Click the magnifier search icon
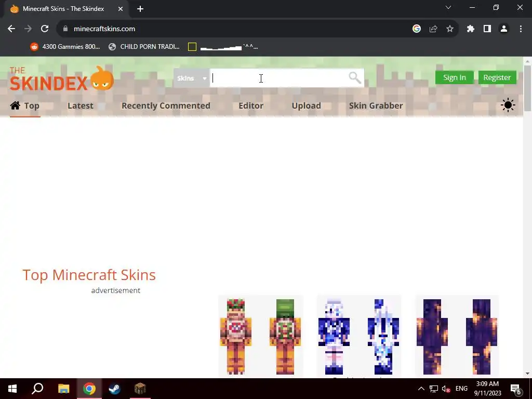This screenshot has height=399, width=532. click(354, 78)
